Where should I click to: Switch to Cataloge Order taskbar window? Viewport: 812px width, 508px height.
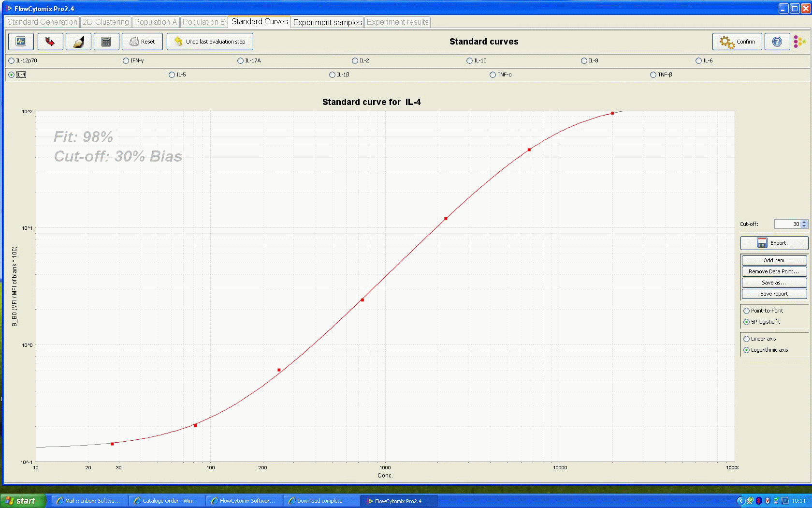[x=167, y=501]
